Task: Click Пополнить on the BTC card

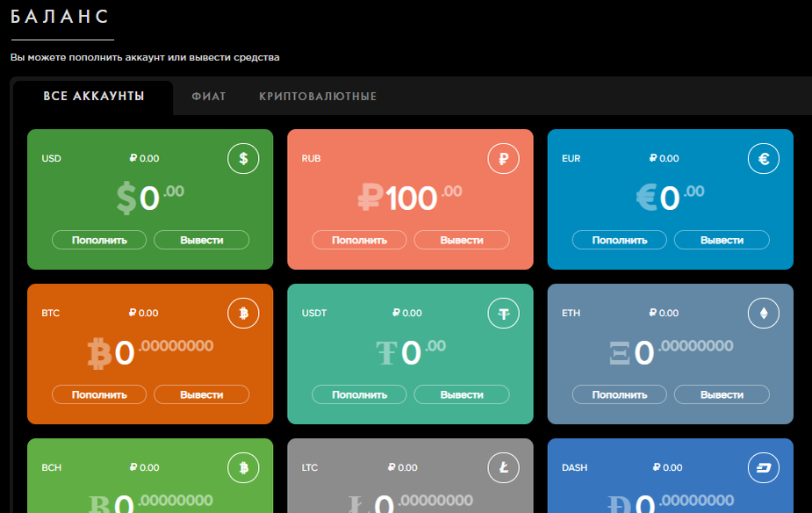Action: 99,394
